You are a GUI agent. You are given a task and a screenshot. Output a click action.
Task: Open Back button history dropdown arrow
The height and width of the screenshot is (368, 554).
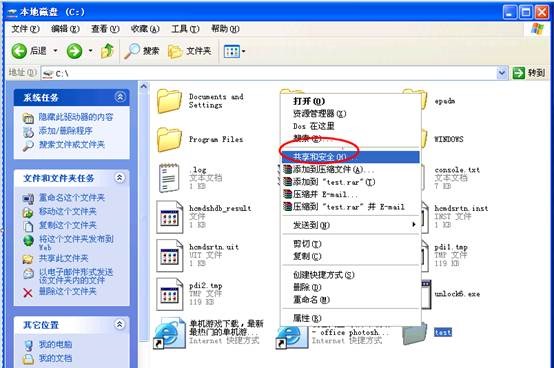coord(55,51)
